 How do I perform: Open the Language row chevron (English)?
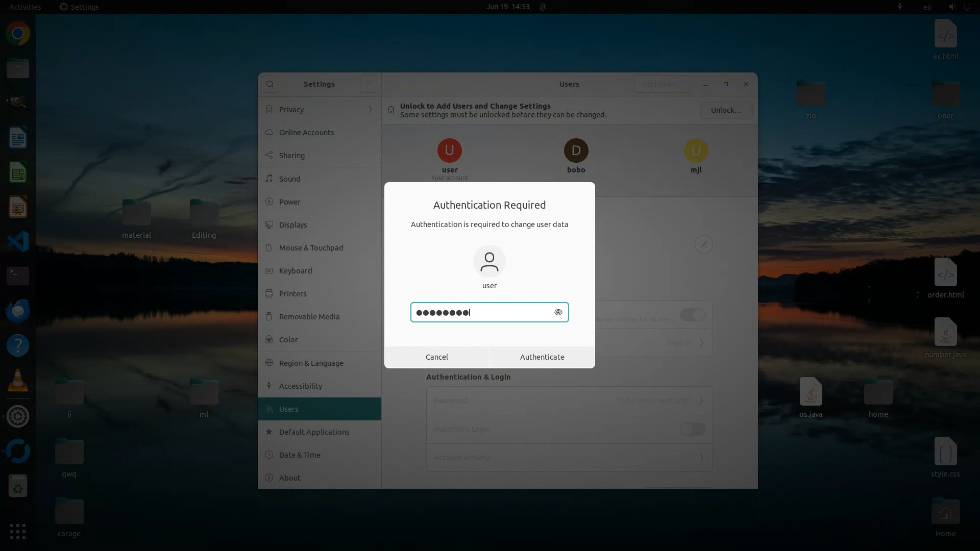pos(701,343)
